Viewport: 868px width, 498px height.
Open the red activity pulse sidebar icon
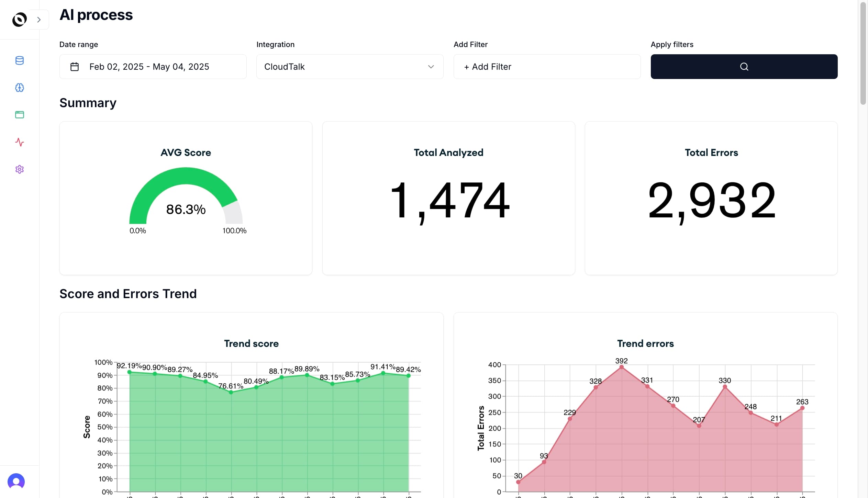coord(20,142)
